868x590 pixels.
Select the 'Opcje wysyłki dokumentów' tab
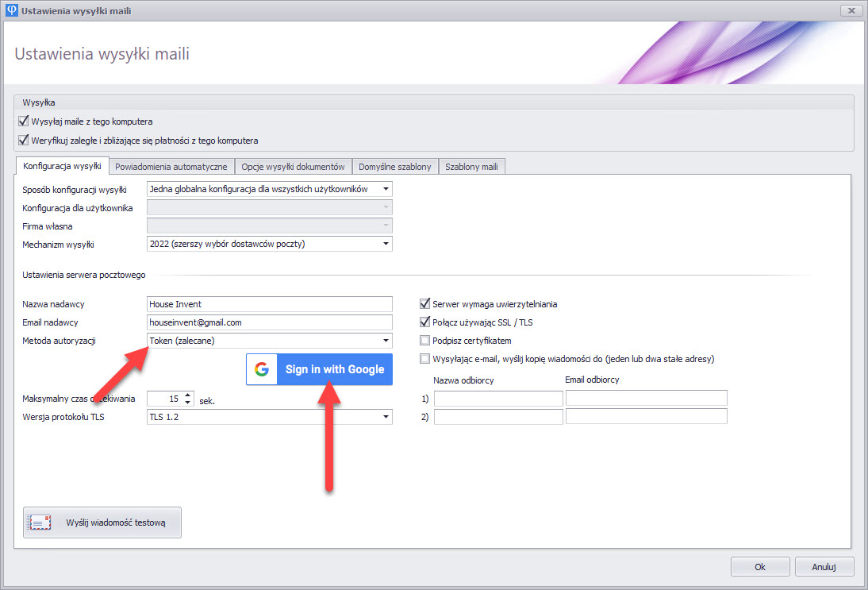click(293, 167)
